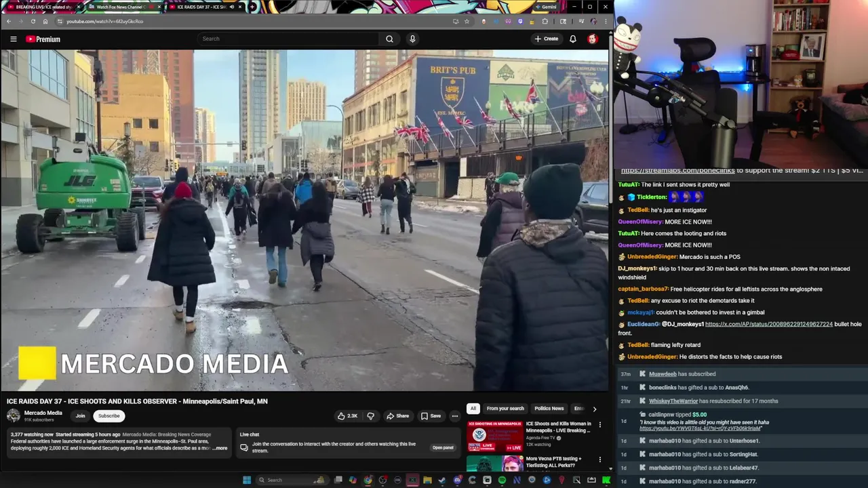
Task: Open Steam from the taskbar
Action: click(x=442, y=480)
